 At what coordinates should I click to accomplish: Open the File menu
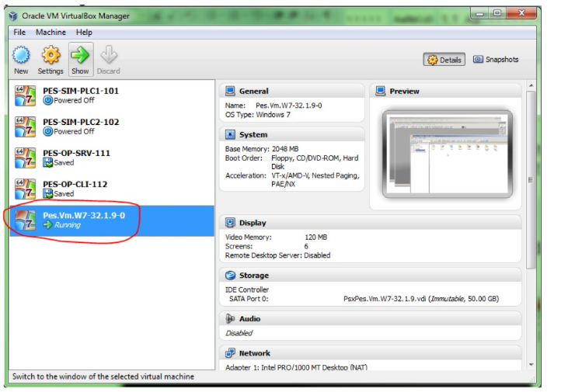[19, 33]
